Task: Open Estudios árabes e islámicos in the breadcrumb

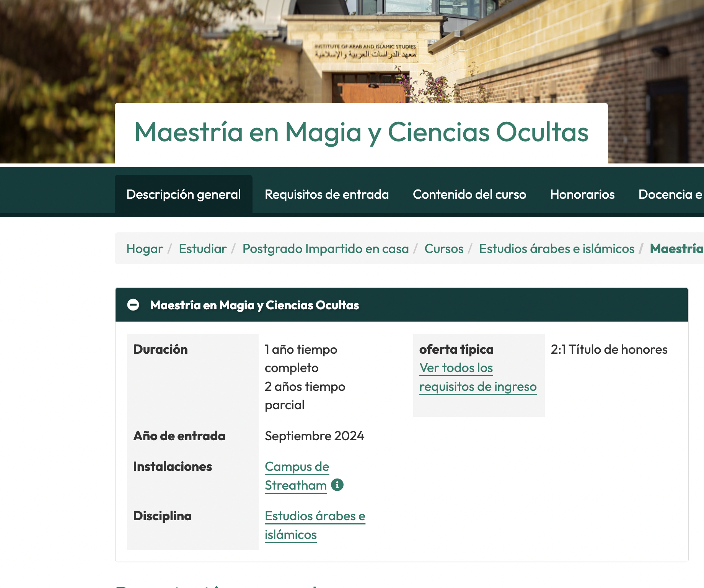Action: tap(557, 249)
